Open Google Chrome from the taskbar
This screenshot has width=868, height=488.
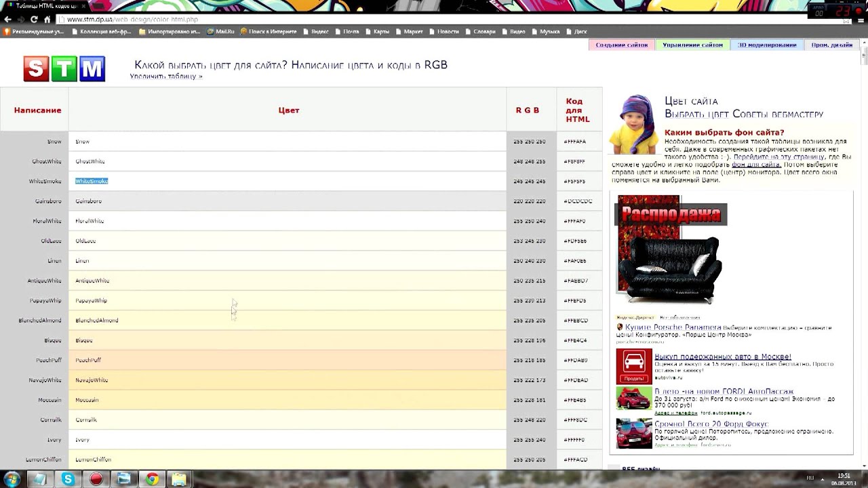coord(153,479)
